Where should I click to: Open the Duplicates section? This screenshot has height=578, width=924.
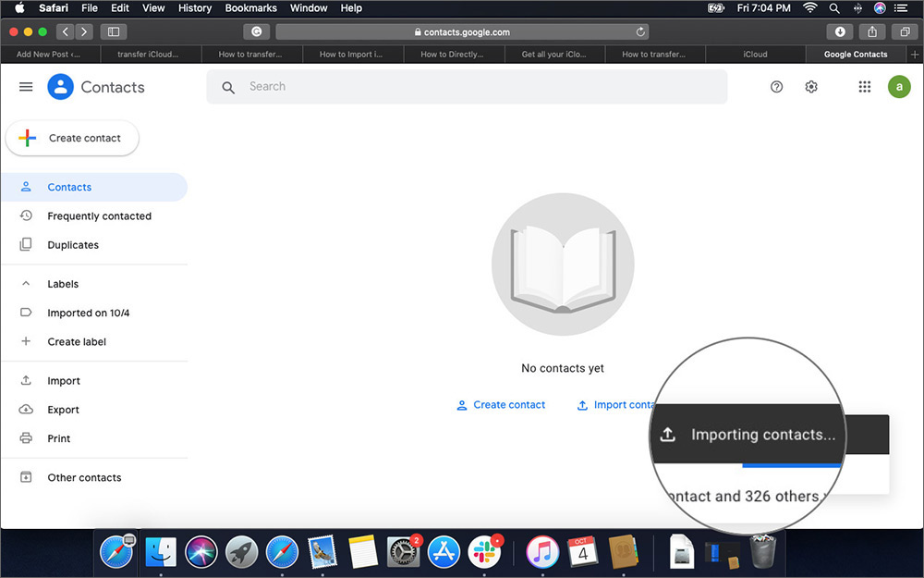click(73, 244)
